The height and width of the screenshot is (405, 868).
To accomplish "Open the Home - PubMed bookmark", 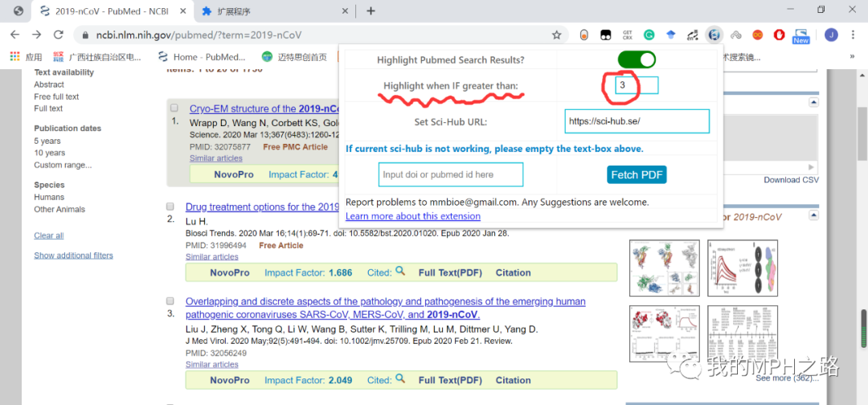I will pyautogui.click(x=202, y=56).
